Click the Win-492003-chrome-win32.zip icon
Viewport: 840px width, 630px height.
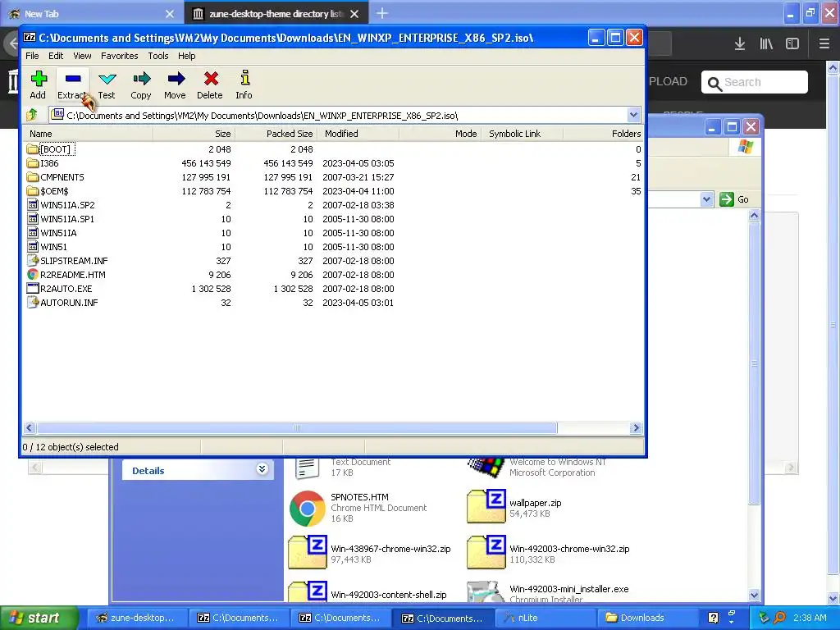(x=486, y=552)
